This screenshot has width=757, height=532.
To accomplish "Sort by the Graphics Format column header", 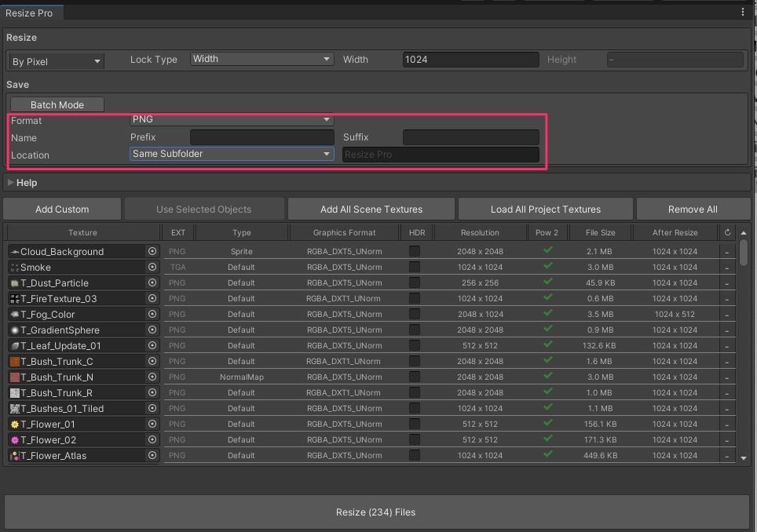I will coord(344,232).
